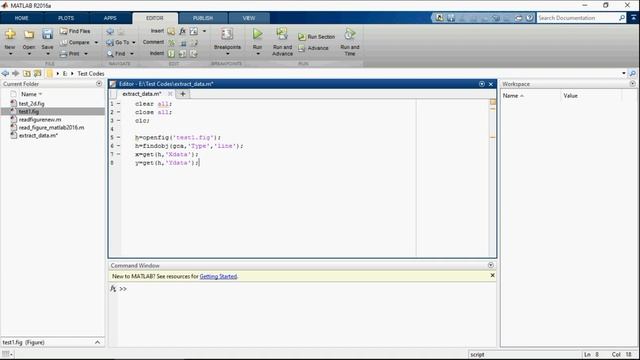Expand the Go To dropdown arrow
The height and width of the screenshot is (360, 640).
(134, 42)
